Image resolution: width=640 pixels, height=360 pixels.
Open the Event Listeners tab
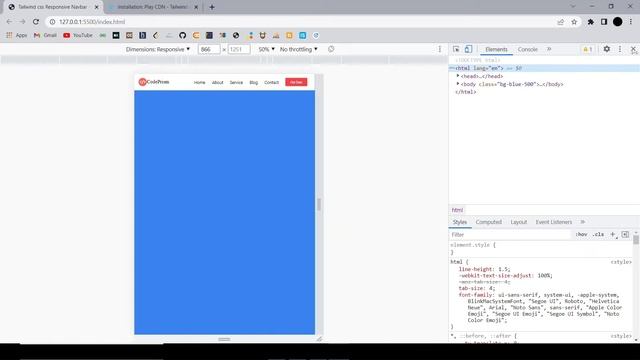point(553,222)
